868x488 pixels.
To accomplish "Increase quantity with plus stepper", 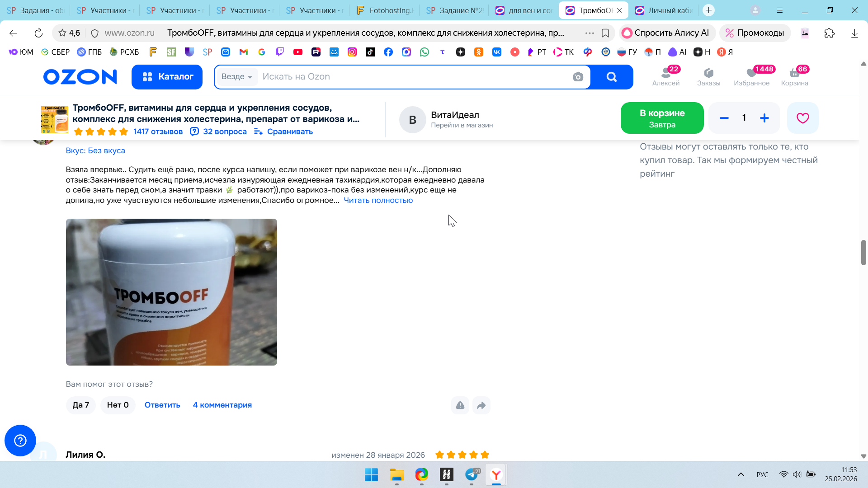I will [764, 118].
